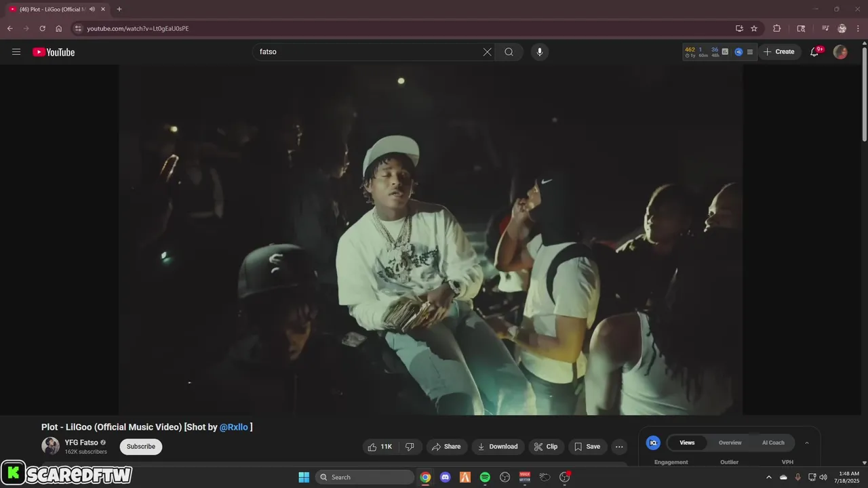This screenshot has height=488, width=868.
Task: View site information icon in address bar
Action: tap(78, 28)
